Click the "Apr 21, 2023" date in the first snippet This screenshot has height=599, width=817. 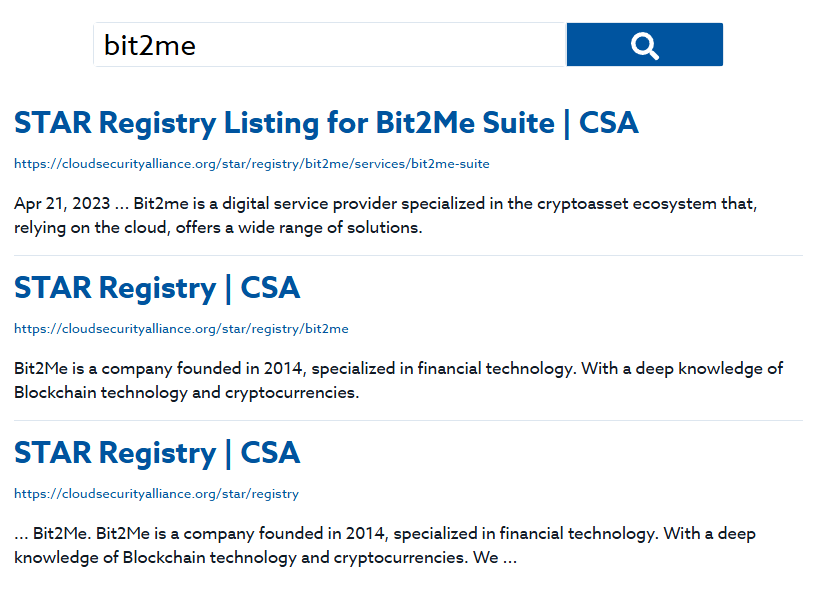[x=59, y=204]
